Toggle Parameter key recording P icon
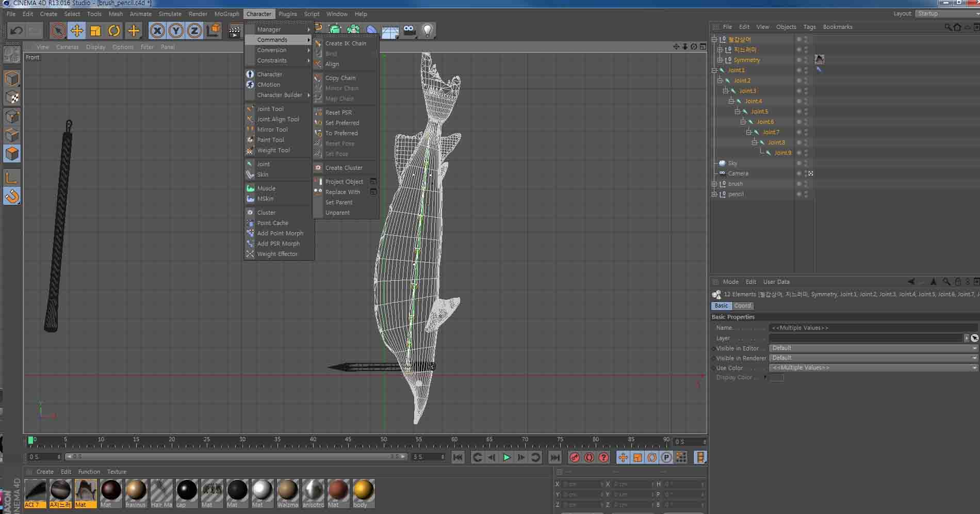Image resolution: width=980 pixels, height=514 pixels. pos(666,457)
